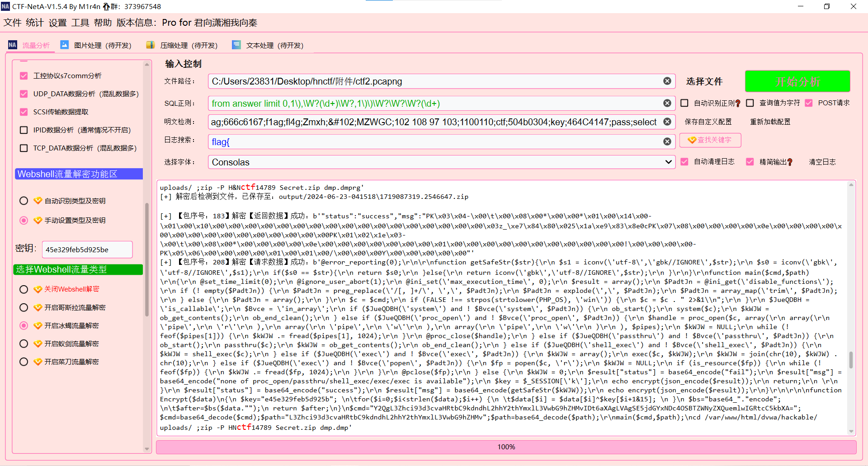Click 选择文件 to browse a file

[704, 81]
